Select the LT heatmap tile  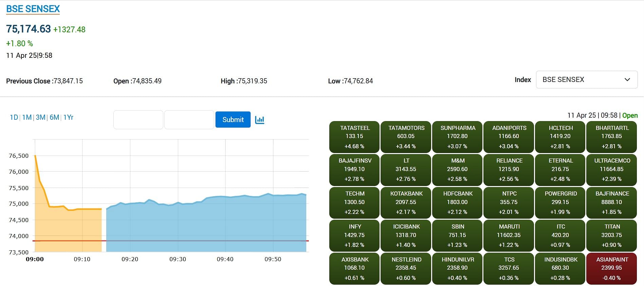coord(406,170)
